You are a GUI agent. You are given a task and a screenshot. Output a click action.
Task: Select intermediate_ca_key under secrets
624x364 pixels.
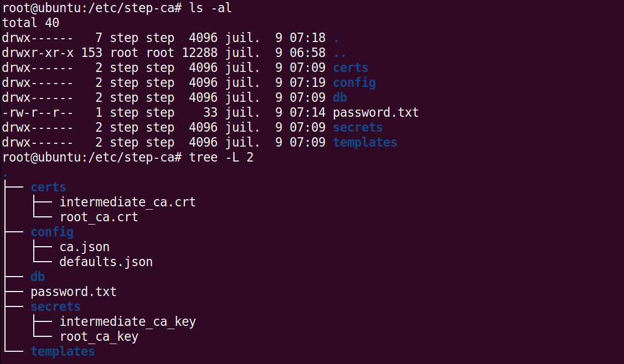point(127,321)
